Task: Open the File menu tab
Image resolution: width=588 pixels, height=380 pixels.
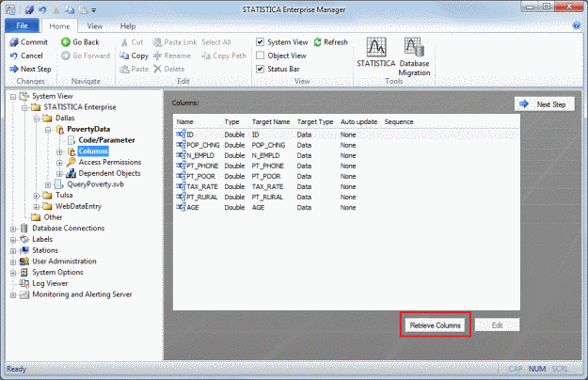Action: [23, 25]
